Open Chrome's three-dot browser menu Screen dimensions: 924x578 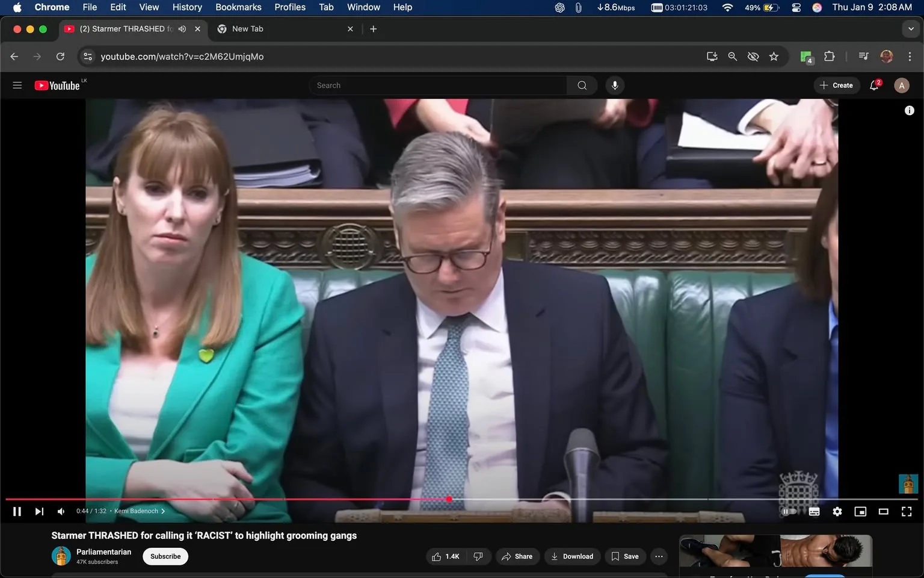pyautogui.click(x=910, y=56)
